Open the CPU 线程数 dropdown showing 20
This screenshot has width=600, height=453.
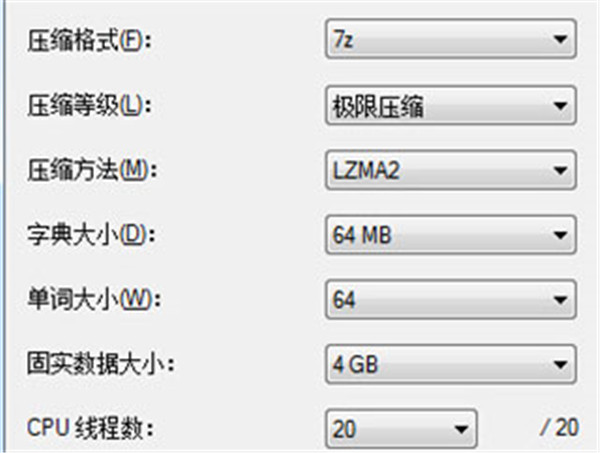tap(401, 429)
